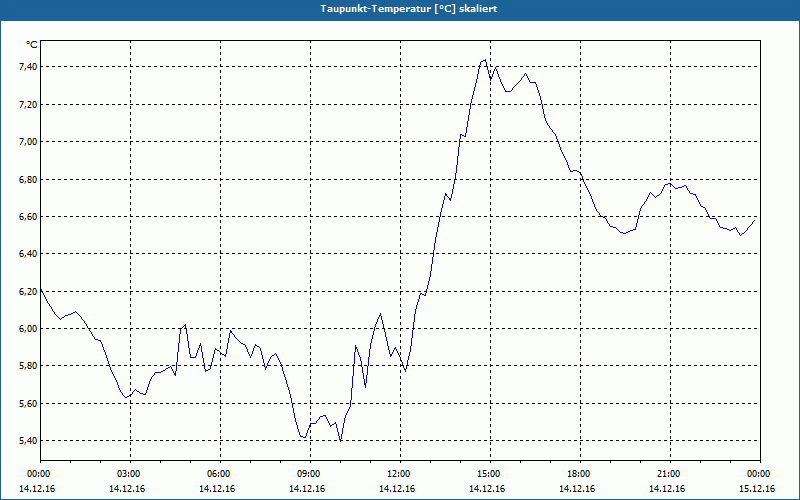This screenshot has height=500, width=800.
Task: Select the 7,20 y-axis value
Action: 28,105
